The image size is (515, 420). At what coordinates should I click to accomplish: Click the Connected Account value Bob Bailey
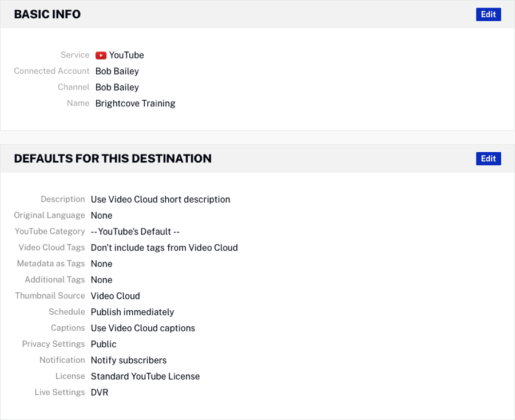(x=117, y=72)
